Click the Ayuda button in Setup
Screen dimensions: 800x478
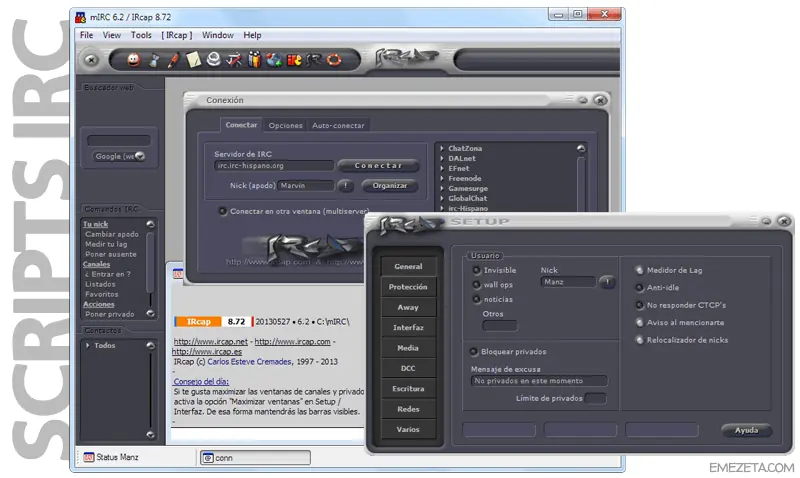(746, 431)
